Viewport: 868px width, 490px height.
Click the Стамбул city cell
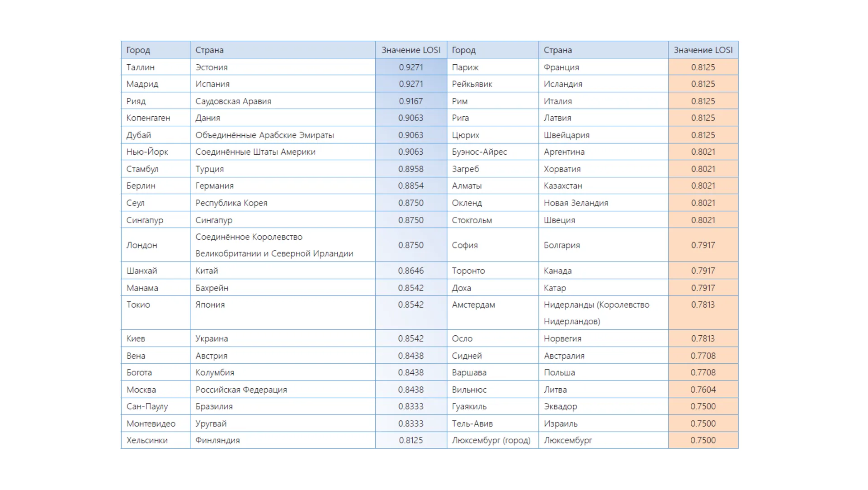[x=156, y=169]
